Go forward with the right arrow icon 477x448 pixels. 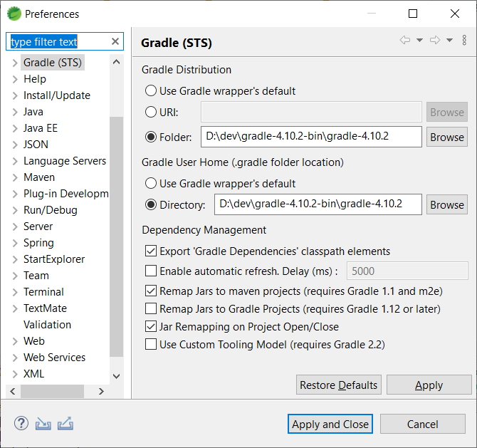click(435, 40)
